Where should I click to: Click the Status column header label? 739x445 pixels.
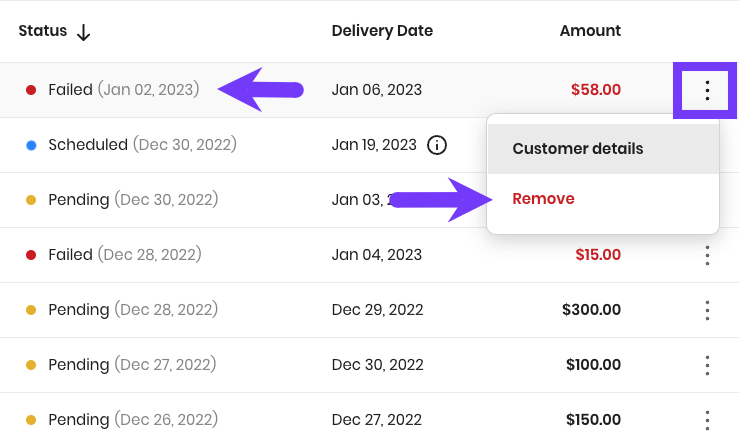(x=43, y=31)
